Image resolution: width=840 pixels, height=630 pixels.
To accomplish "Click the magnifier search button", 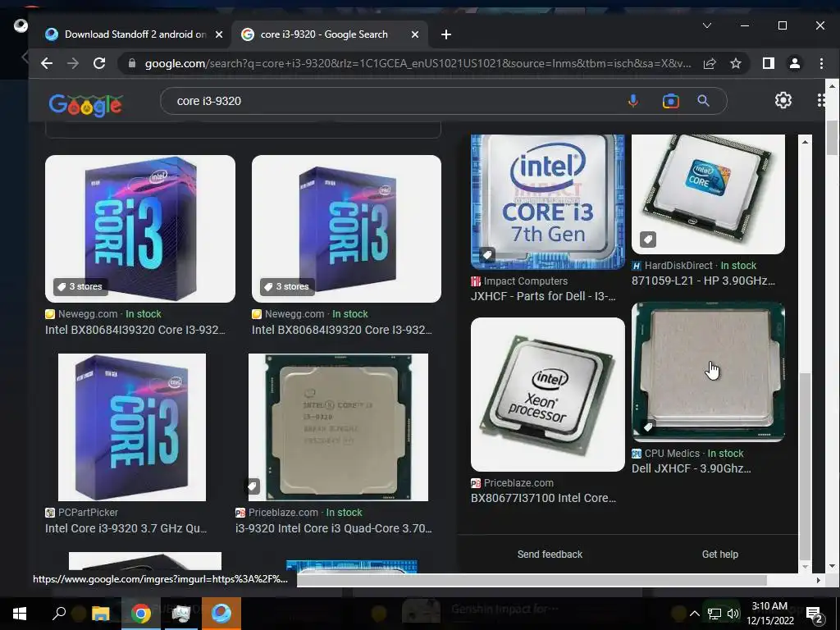I will pyautogui.click(x=703, y=101).
